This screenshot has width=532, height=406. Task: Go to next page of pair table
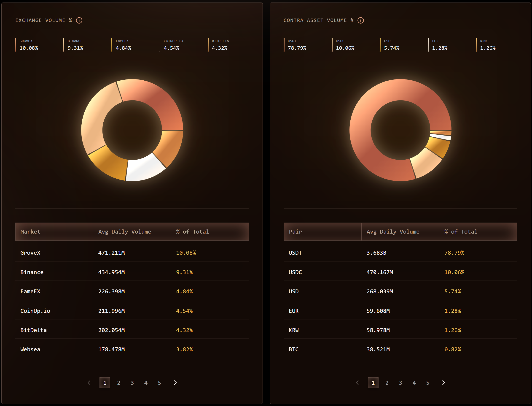tap(443, 383)
